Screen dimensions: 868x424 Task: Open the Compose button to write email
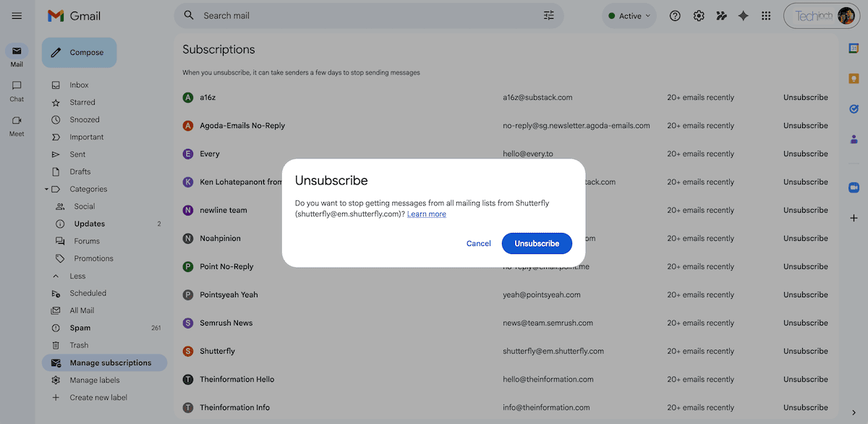click(79, 52)
